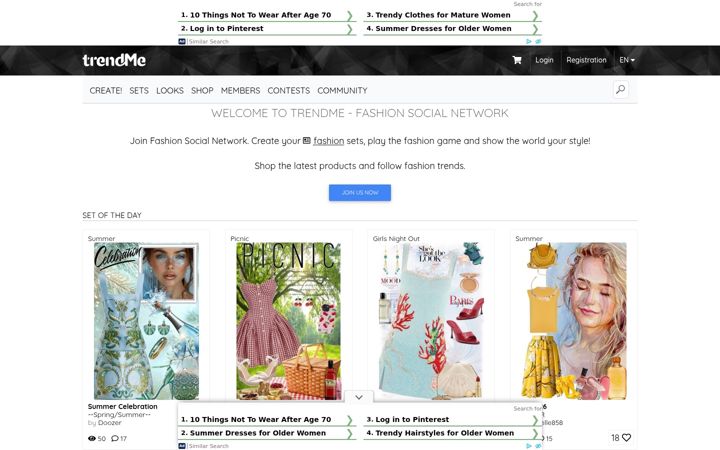The width and height of the screenshot is (720, 450).
Task: Click the '--Spring/Summer--' subtitle text
Action: [119, 415]
